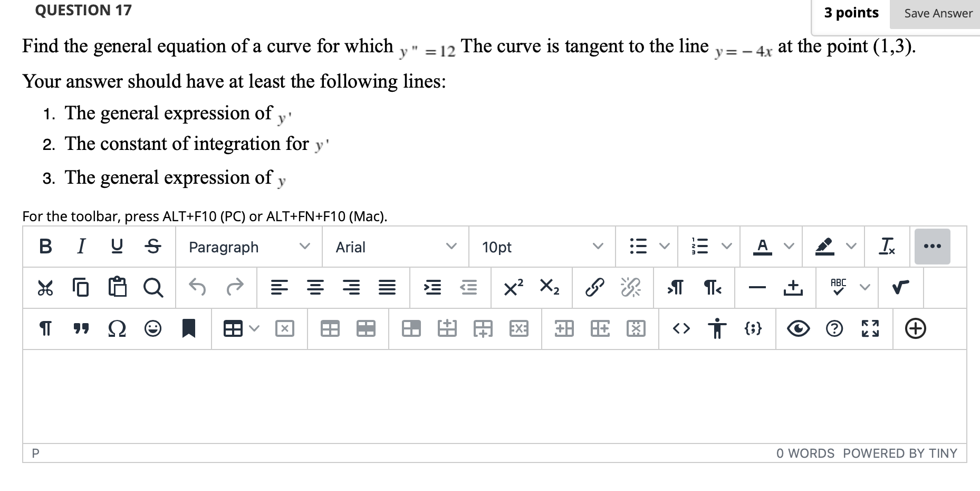
Task: Insert row after
Action: point(483,329)
